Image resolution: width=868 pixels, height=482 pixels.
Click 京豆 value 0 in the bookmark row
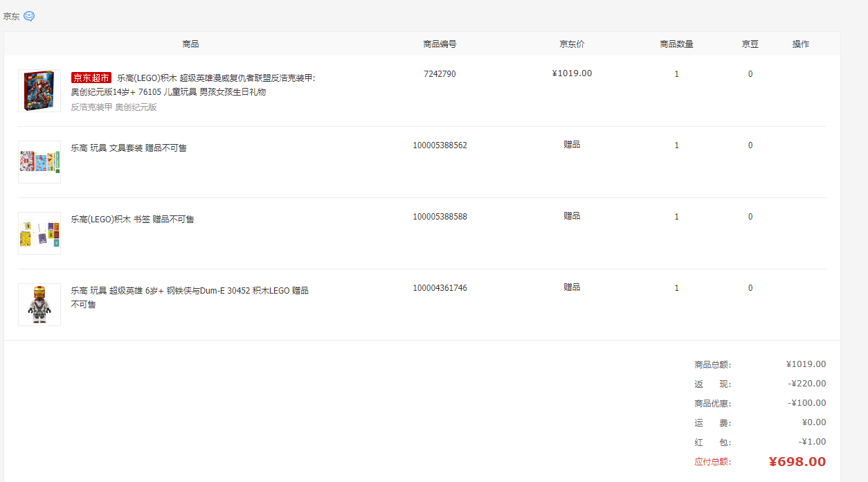pyautogui.click(x=750, y=217)
